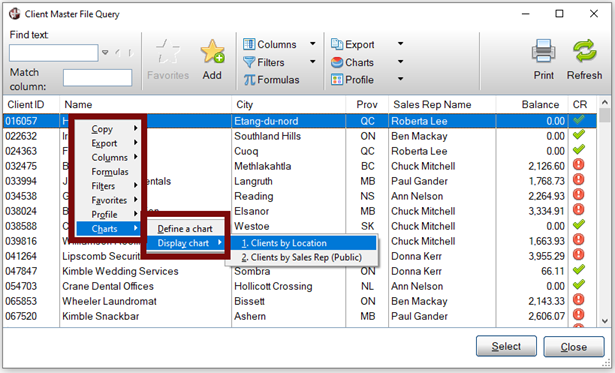Expand the Export dropdown arrow in toolbar
Viewport: 615px width, 373px height.
tap(400, 44)
